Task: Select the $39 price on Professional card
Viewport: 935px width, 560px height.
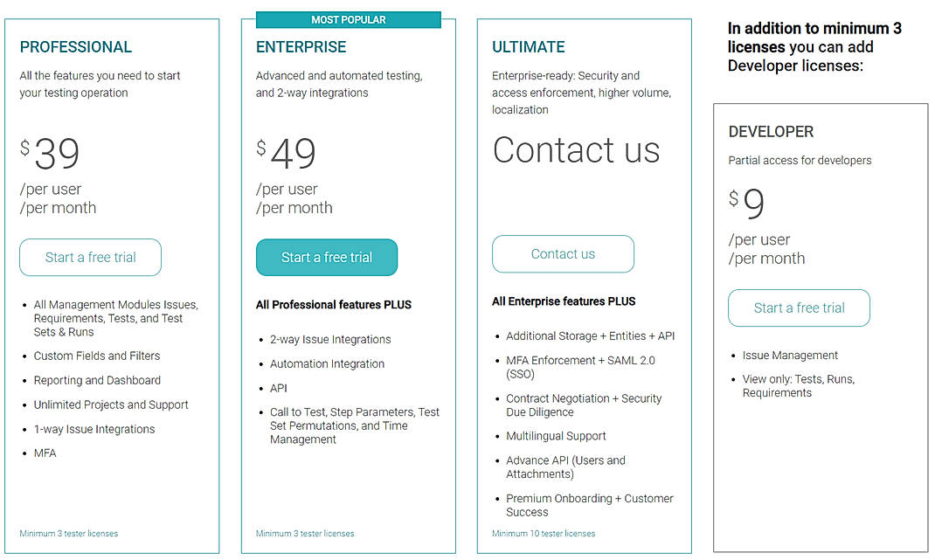Action: pos(50,155)
